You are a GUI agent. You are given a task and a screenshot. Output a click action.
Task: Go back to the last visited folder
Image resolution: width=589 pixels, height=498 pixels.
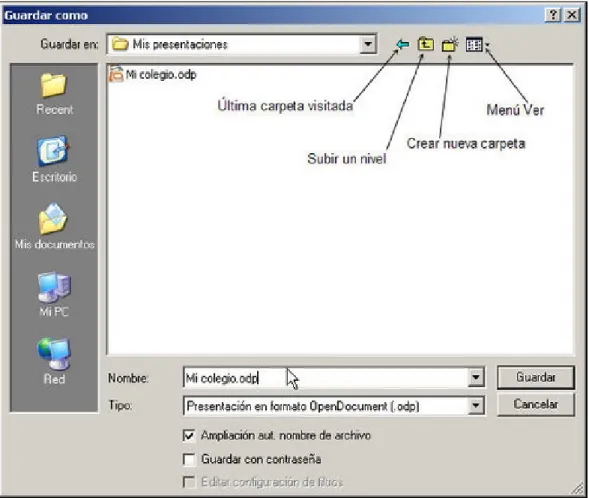(x=403, y=45)
